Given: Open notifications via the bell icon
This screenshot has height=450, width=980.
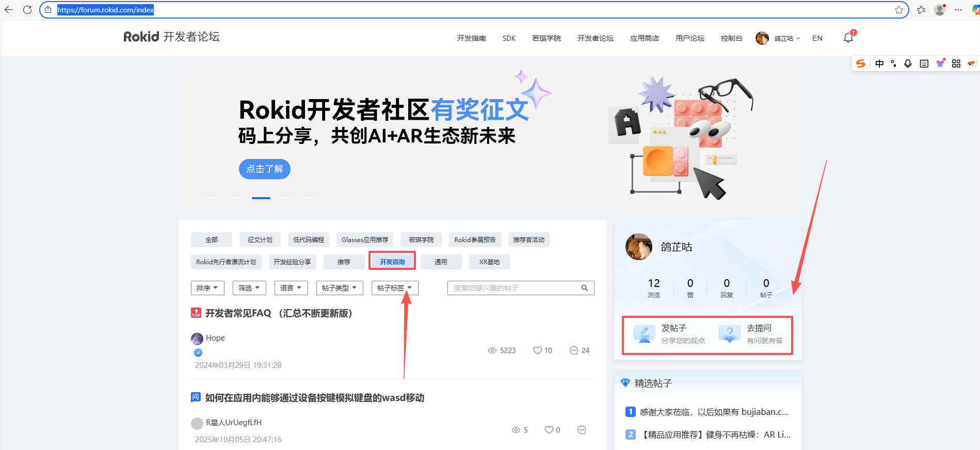Looking at the screenshot, I should point(848,38).
